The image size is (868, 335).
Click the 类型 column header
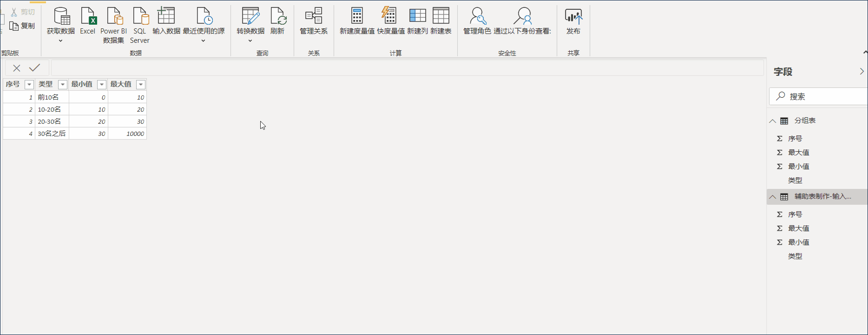[46, 84]
